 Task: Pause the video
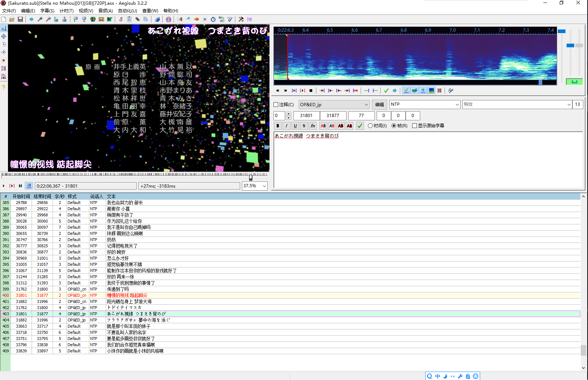20,186
